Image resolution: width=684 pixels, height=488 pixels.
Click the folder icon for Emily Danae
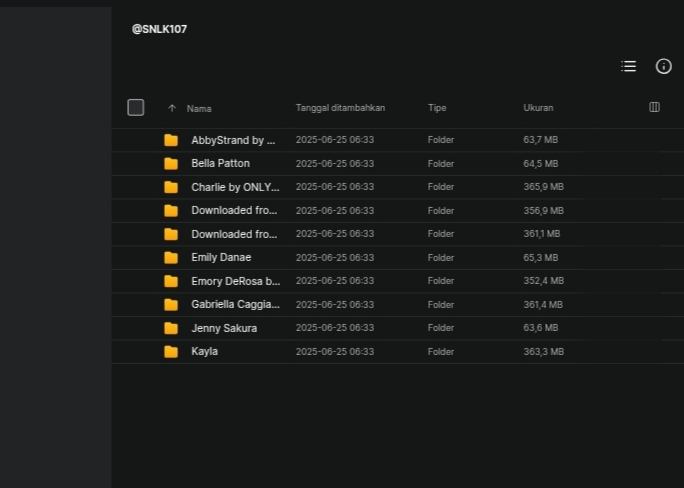(171, 258)
